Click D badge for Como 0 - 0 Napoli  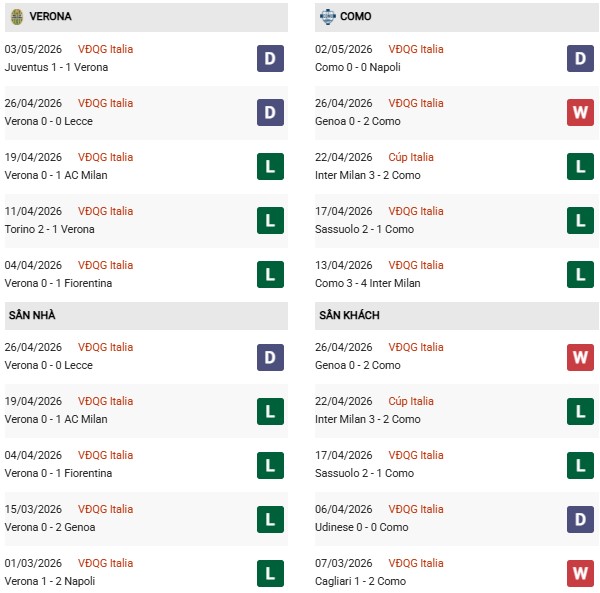pos(580,59)
